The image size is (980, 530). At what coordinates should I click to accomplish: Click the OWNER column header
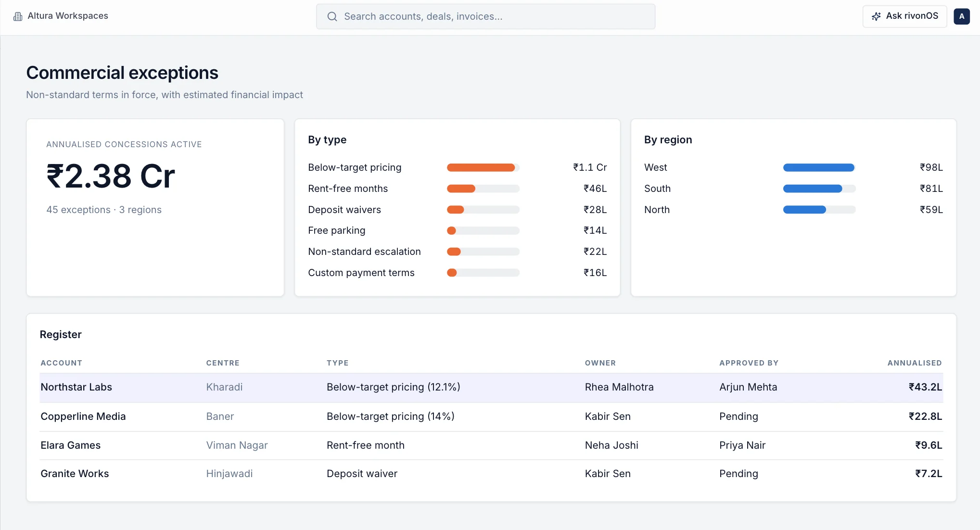[x=600, y=363]
